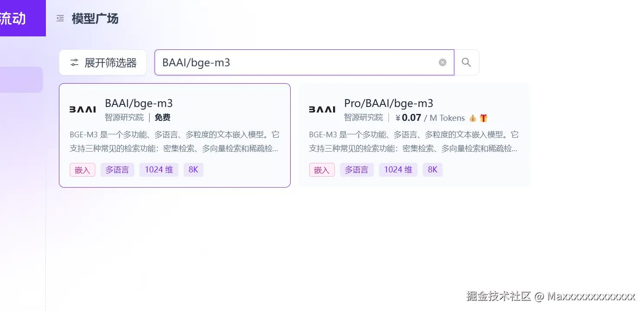Screen dimensions: 644x311
Task: Click the money bag icon on Pro card
Action: (x=472, y=118)
